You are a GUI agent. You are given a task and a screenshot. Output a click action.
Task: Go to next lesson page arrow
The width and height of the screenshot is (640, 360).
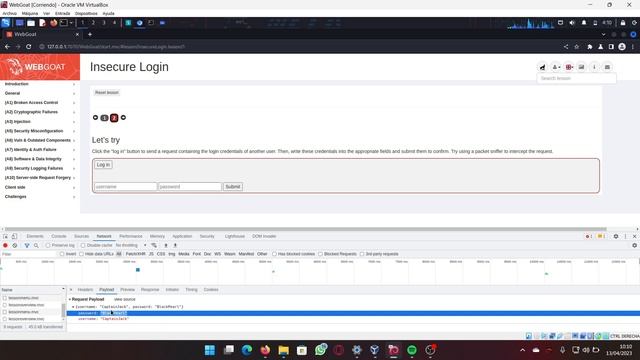[123, 118]
